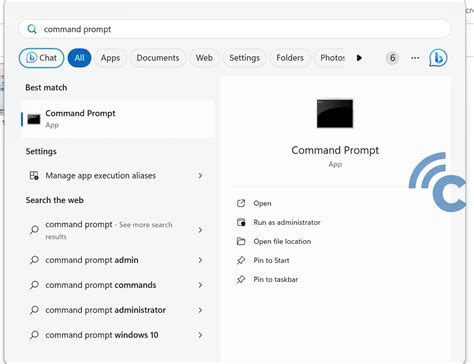The image size is (474, 364).
Task: Click search icon beside 'command prompt windows 10'
Action: tap(34, 335)
